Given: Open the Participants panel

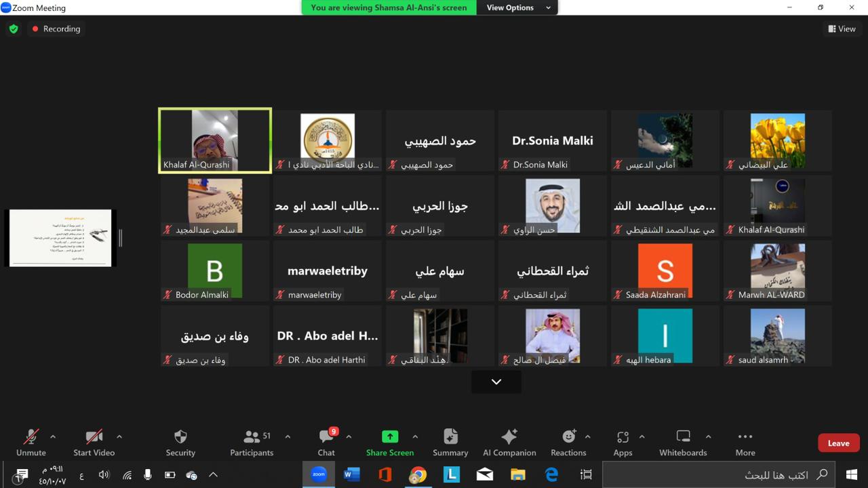Looking at the screenshot, I should tap(252, 442).
